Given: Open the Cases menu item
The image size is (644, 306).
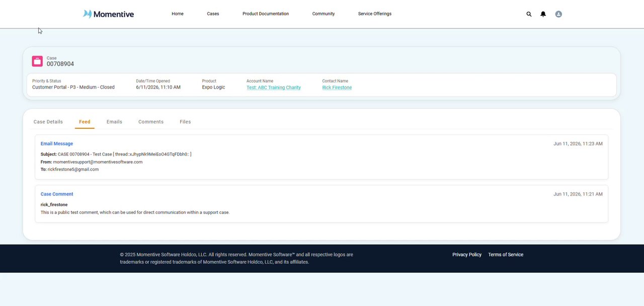Looking at the screenshot, I should (x=213, y=14).
